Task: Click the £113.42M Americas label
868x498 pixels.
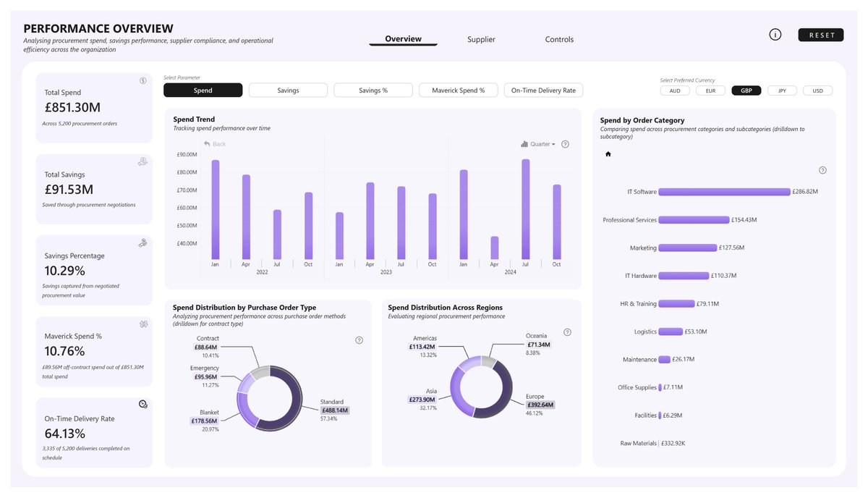Action: point(423,347)
